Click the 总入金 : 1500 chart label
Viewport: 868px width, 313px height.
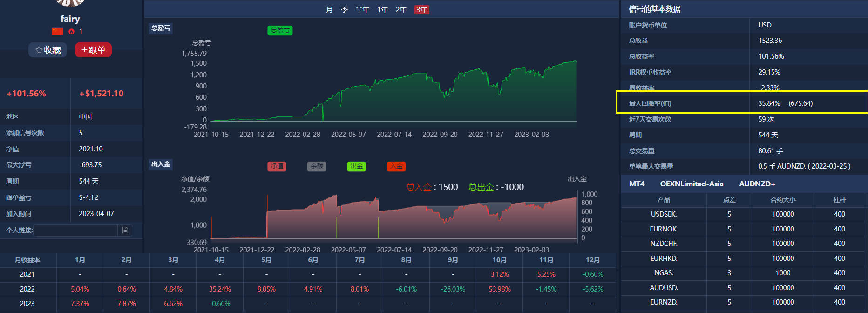(x=432, y=187)
